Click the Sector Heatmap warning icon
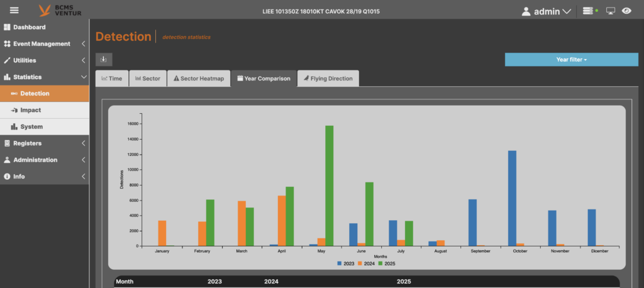Screen dimensions: 644x288 [x=176, y=79]
